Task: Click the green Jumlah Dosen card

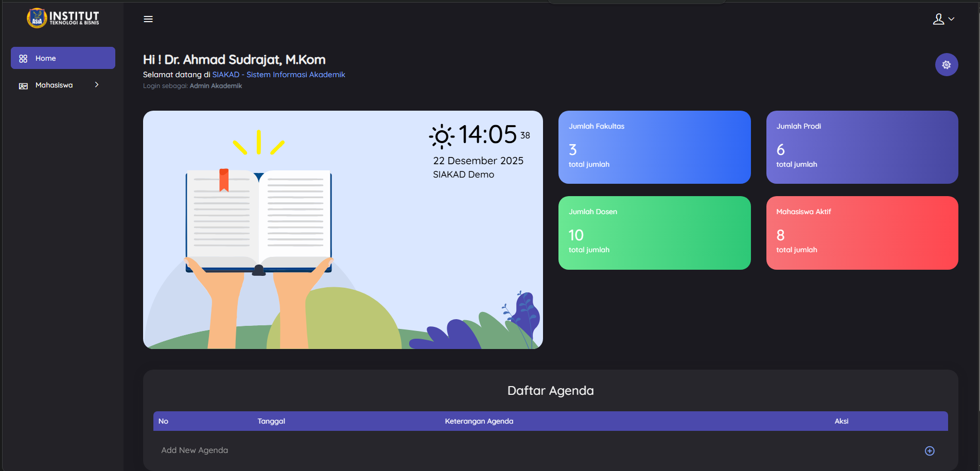Action: [654, 233]
